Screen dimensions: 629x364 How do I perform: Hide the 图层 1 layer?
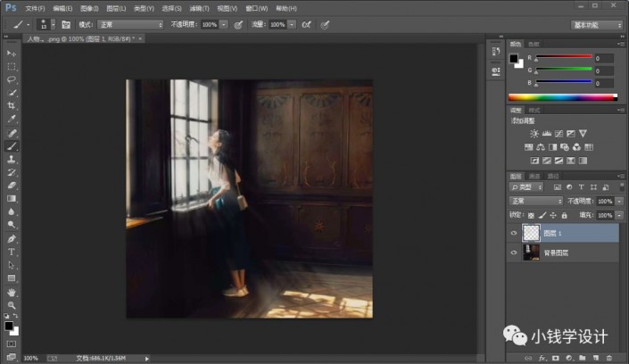pos(513,232)
